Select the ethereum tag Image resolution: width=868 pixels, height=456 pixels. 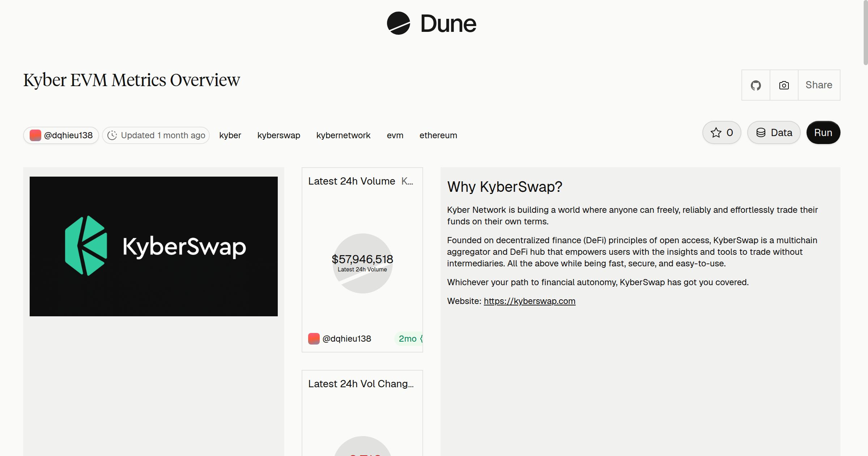(x=438, y=135)
